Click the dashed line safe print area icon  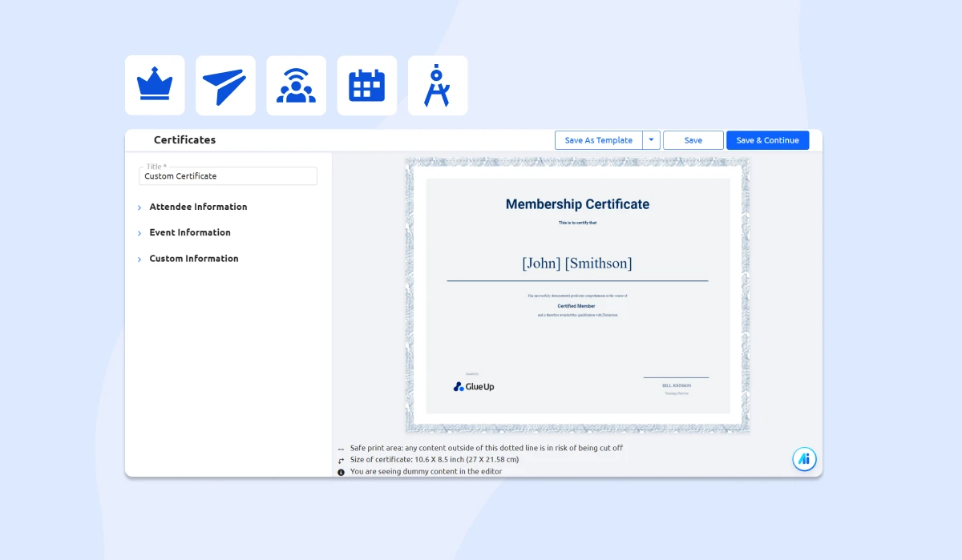(341, 448)
